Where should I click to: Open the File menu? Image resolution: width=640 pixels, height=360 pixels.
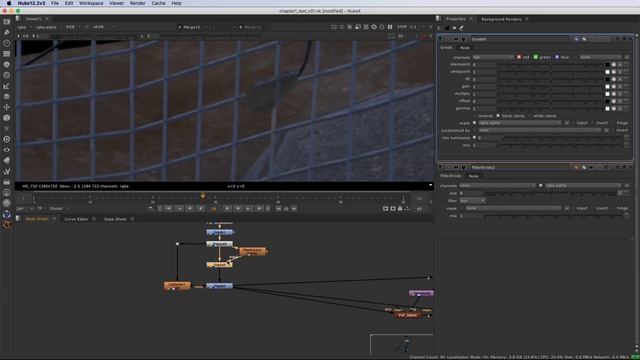click(x=55, y=3)
